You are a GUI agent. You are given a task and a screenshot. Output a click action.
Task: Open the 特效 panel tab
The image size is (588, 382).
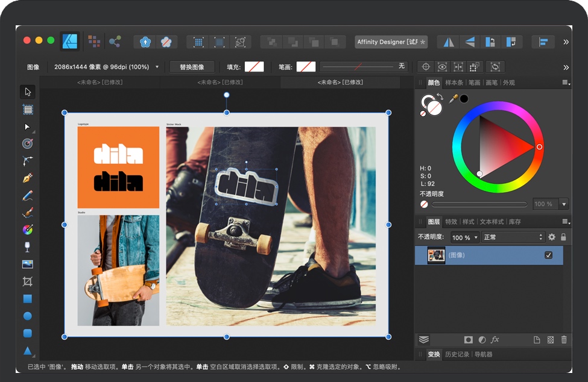click(450, 222)
